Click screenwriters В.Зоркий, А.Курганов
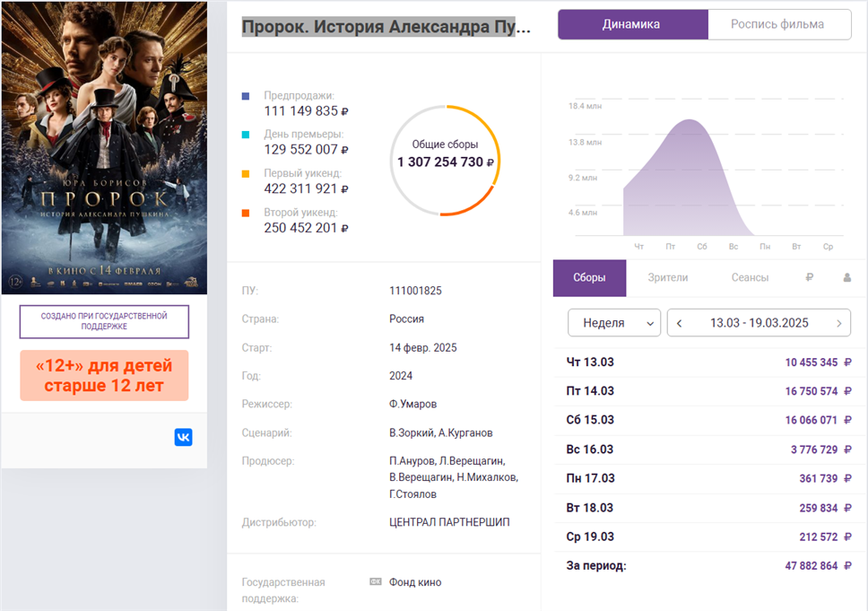This screenshot has width=868, height=611. click(440, 432)
